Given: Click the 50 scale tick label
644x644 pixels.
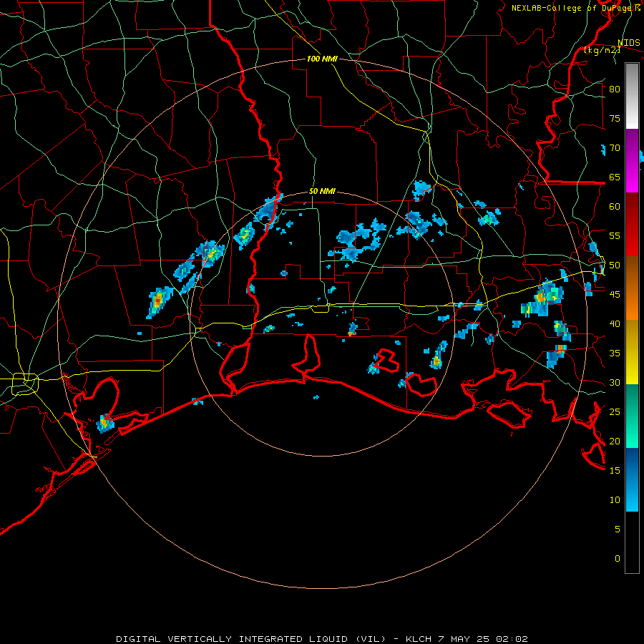Looking at the screenshot, I should pyautogui.click(x=615, y=265).
